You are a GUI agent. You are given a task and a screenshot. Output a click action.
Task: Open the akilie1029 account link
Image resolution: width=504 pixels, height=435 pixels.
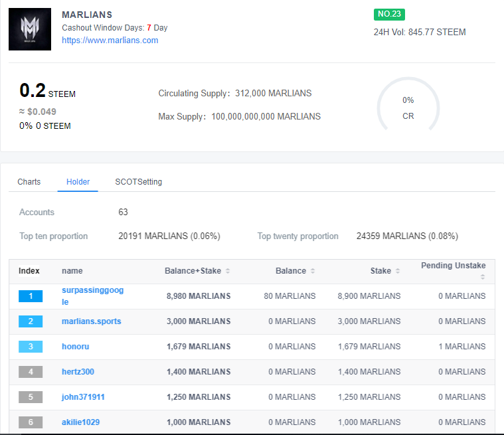80,422
